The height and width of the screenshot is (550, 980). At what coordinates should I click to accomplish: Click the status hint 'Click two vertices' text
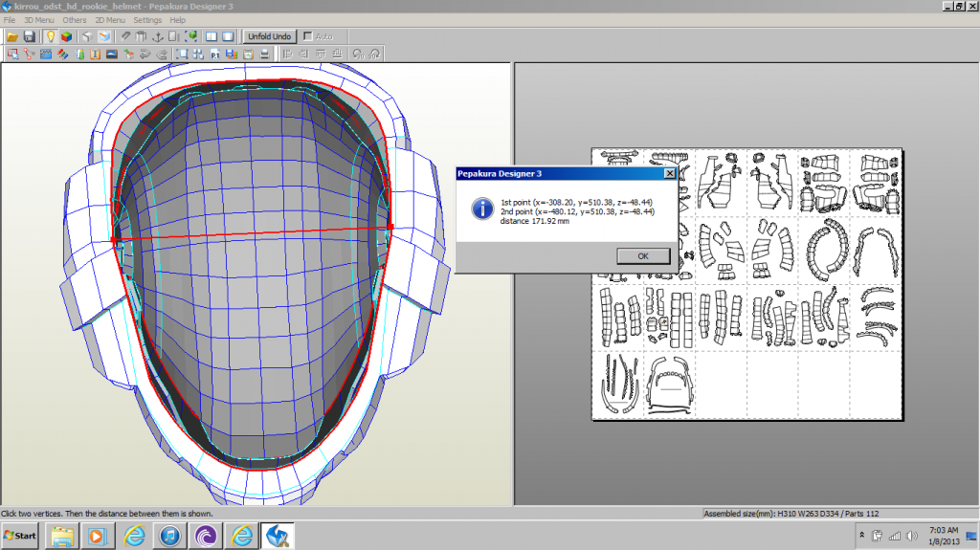pos(107,514)
